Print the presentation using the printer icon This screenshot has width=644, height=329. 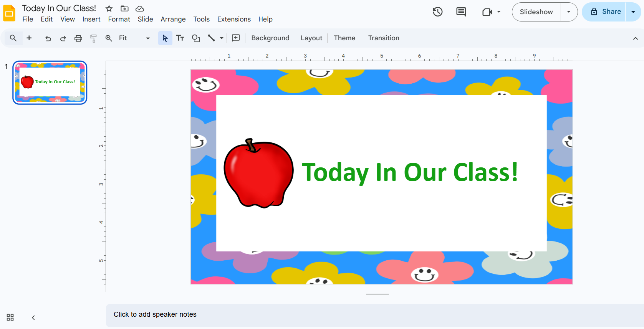point(78,38)
